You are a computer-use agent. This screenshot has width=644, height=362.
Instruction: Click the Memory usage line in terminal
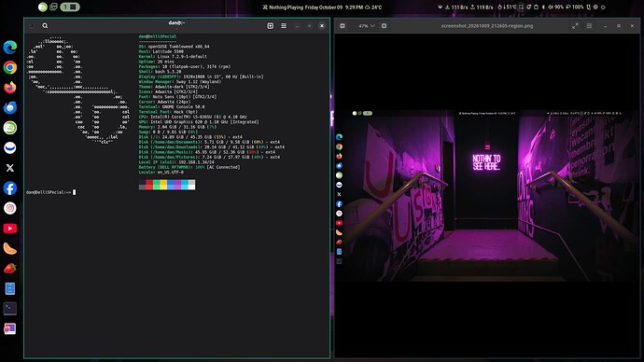(x=177, y=127)
